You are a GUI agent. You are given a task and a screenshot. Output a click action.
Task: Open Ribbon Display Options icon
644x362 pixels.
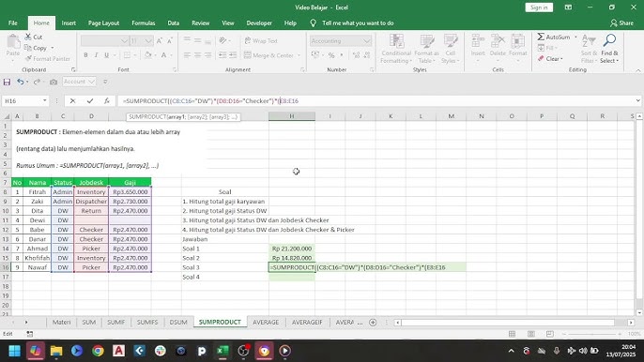click(568, 8)
